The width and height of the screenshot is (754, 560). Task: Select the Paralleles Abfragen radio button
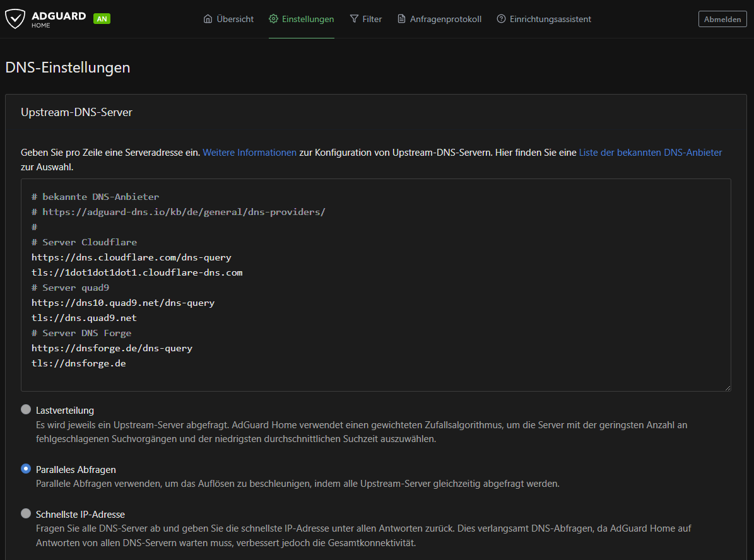pos(26,468)
